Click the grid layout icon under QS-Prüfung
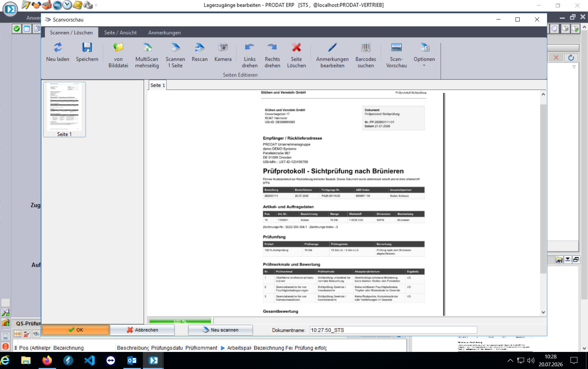The width and height of the screenshot is (588, 369). pos(17,334)
